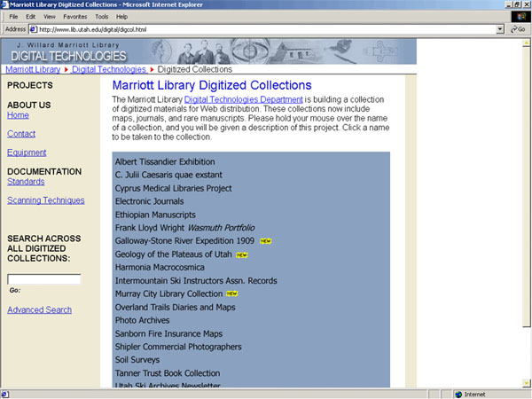Open the View menu
Screen dimensions: 532x399
coord(49,17)
